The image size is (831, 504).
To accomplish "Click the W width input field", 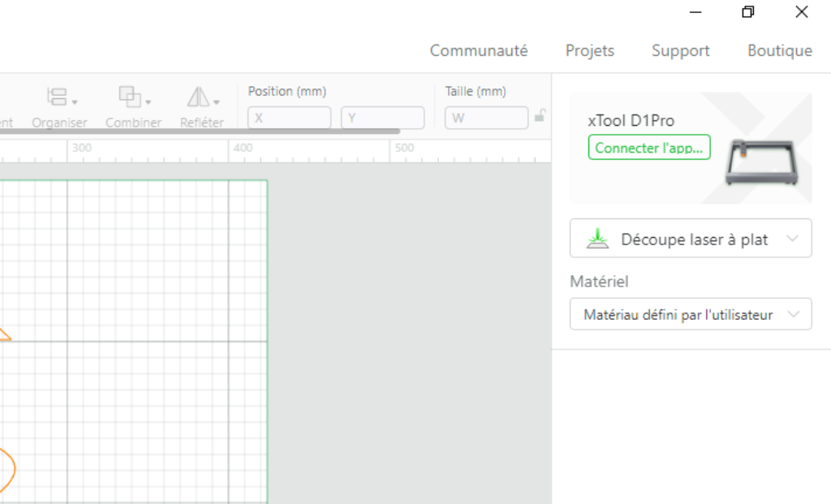I will tap(487, 118).
